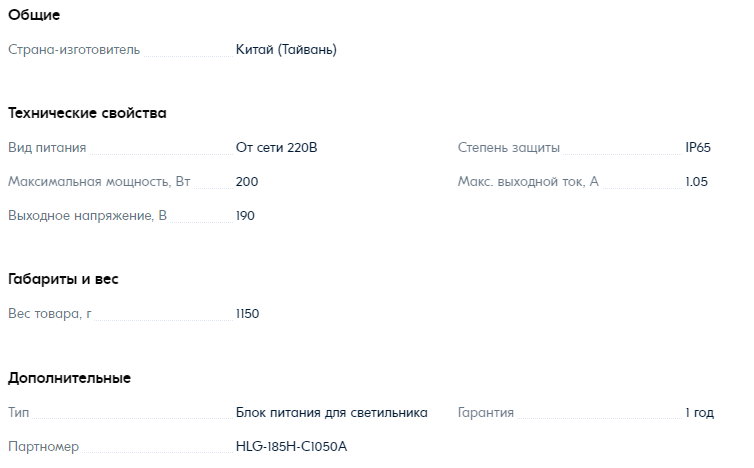Select the "IP65" protection value

698,148
